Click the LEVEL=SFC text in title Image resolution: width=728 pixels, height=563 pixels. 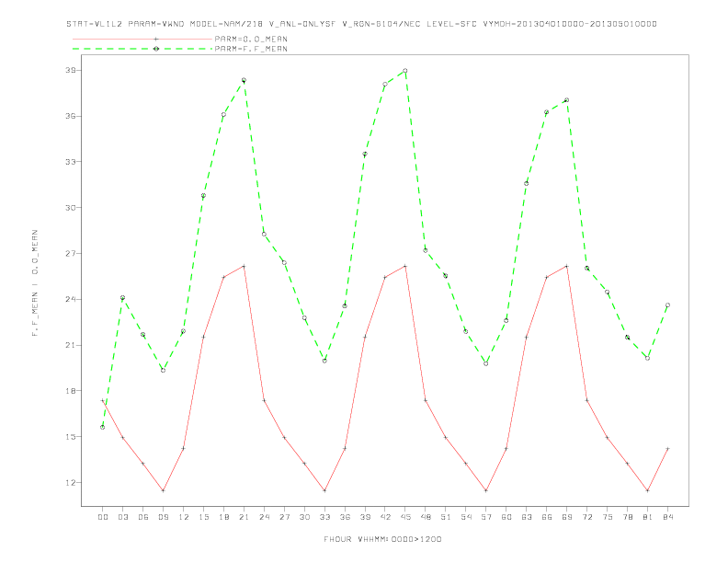(451, 24)
